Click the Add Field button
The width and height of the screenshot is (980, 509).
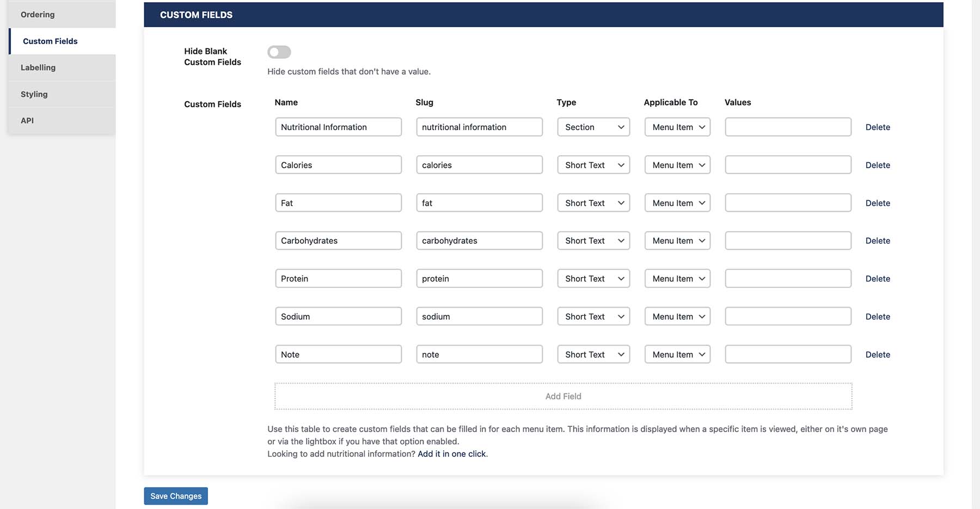pyautogui.click(x=563, y=396)
